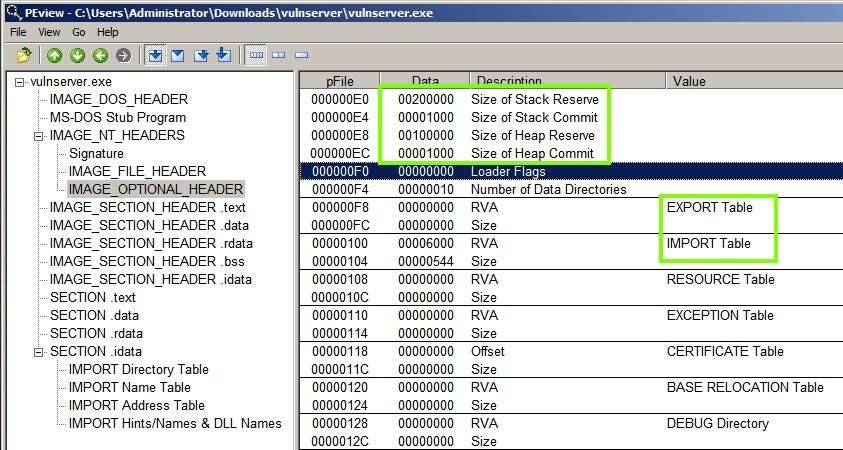Select IMAGE_SECTION_HEADER .data item
The image size is (843, 450).
point(149,225)
